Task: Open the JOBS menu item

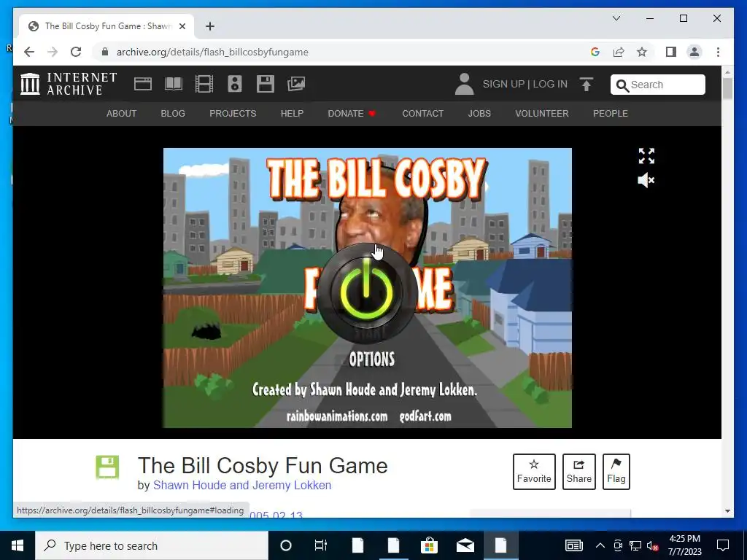Action: coord(479,113)
